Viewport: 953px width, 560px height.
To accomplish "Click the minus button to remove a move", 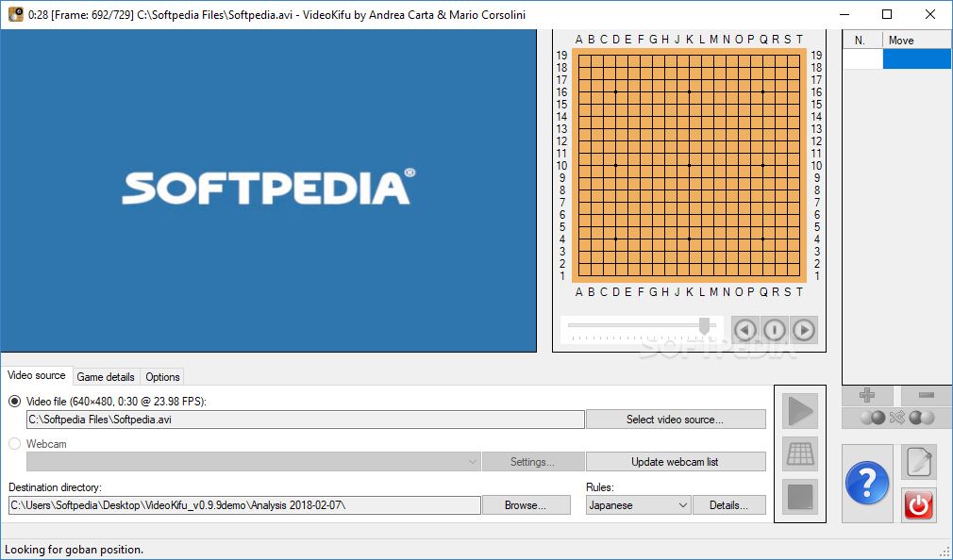I will (927, 395).
